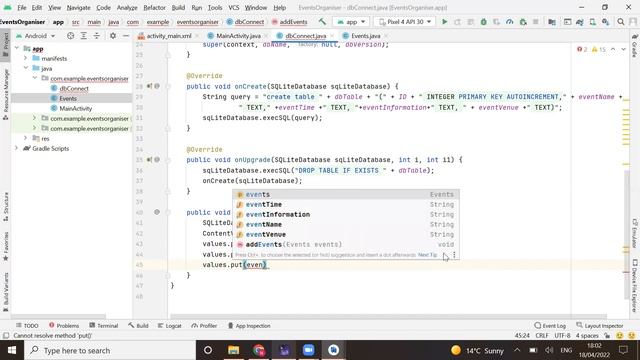Expand the res folder
640x360 pixels.
click(25, 138)
